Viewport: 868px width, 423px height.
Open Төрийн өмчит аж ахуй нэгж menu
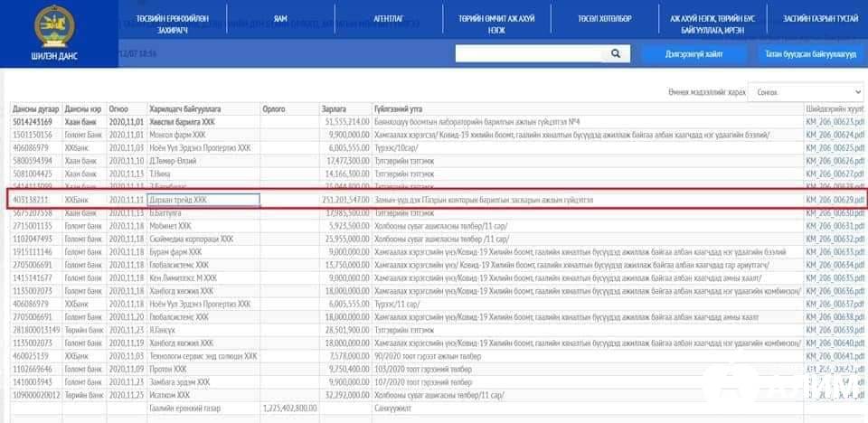(x=496, y=23)
